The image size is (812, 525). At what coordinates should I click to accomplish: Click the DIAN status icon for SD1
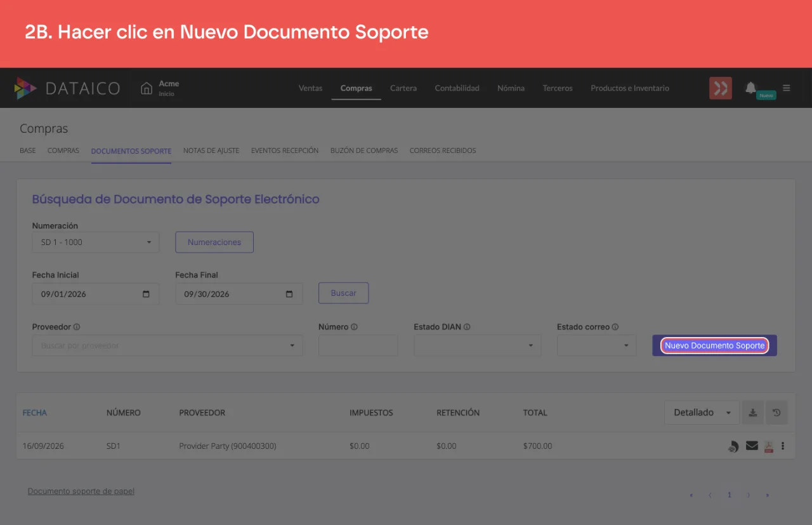click(x=733, y=446)
